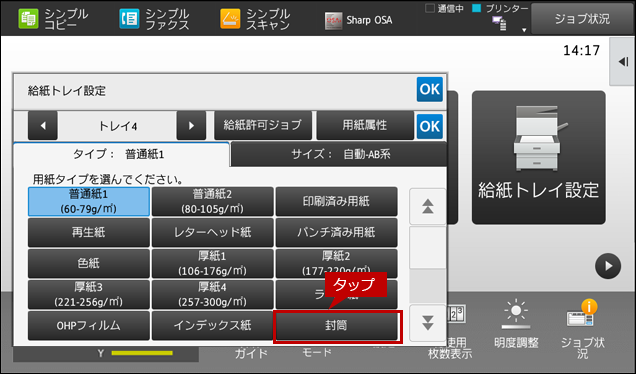Go to next tray with right arrow
The height and width of the screenshot is (374, 636).
(191, 126)
